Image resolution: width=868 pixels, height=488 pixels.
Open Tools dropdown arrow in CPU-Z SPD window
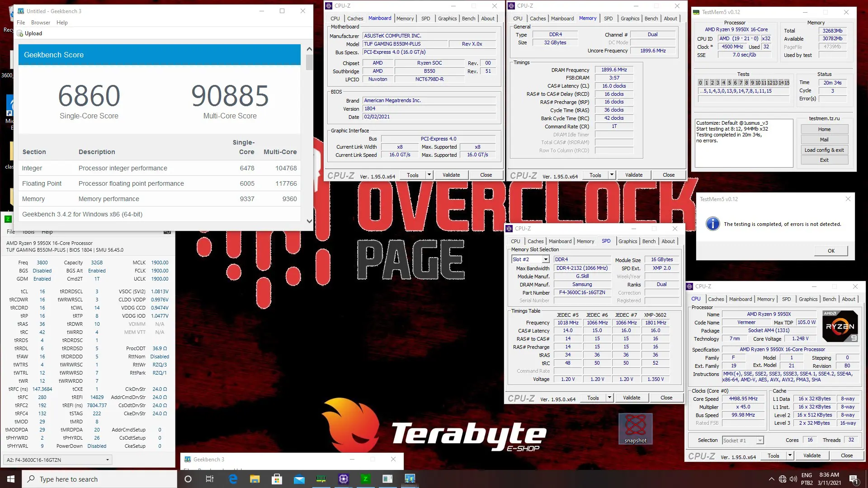(x=609, y=398)
